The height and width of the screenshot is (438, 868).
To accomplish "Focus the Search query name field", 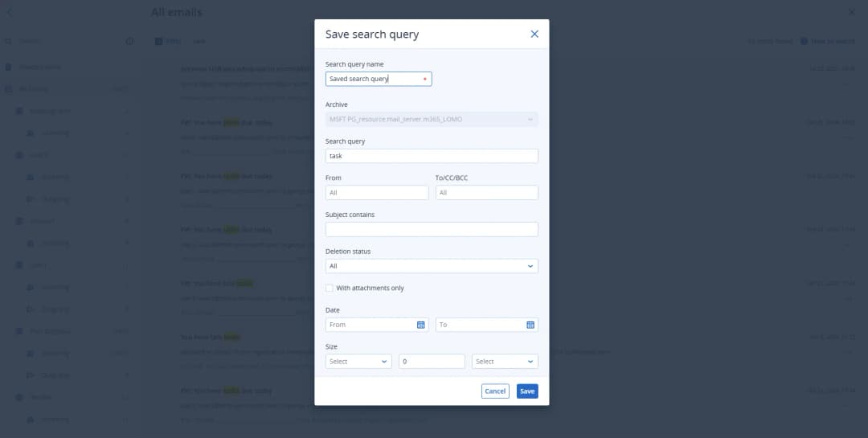I will tap(374, 79).
